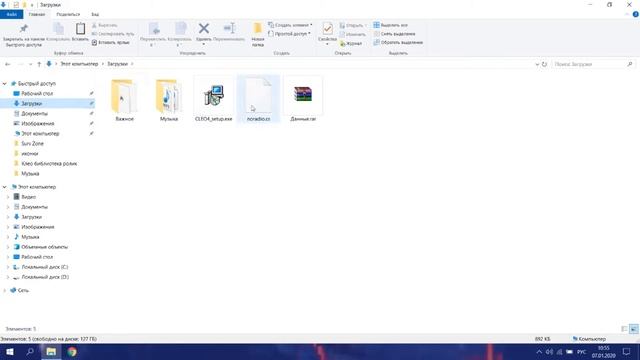
Task: Click the Help question mark icon
Action: (636, 14)
